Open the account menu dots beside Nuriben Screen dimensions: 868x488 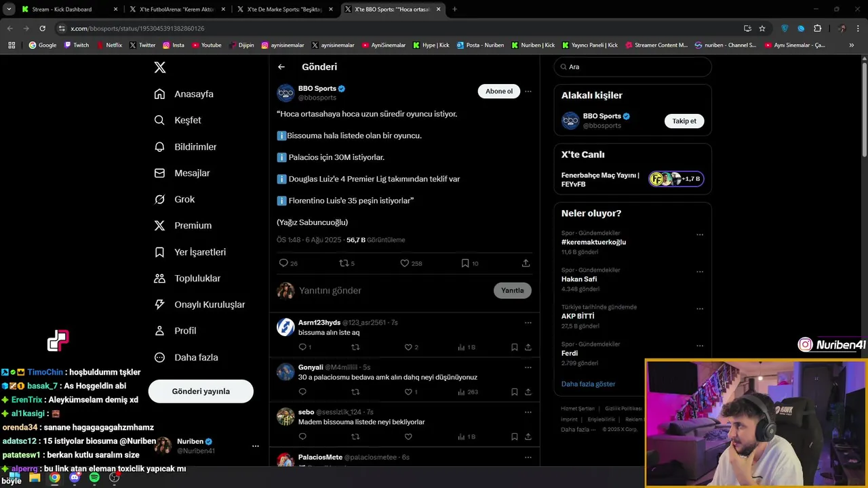pyautogui.click(x=256, y=446)
